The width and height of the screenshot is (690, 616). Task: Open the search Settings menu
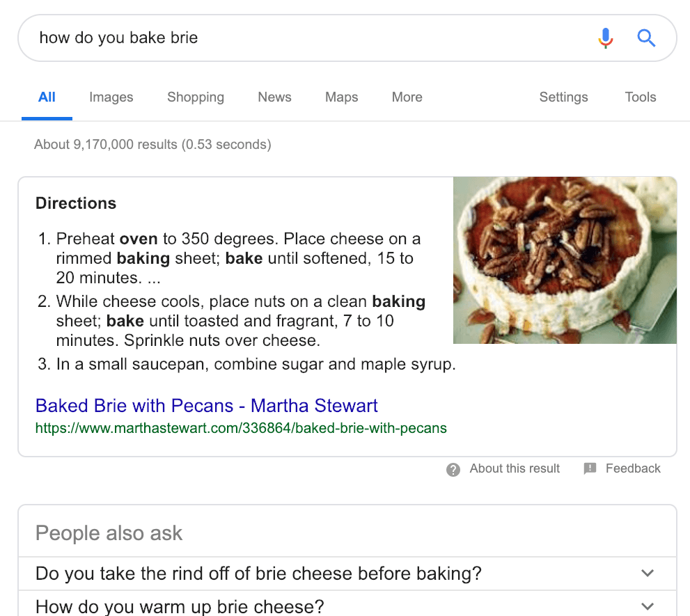[x=563, y=97]
